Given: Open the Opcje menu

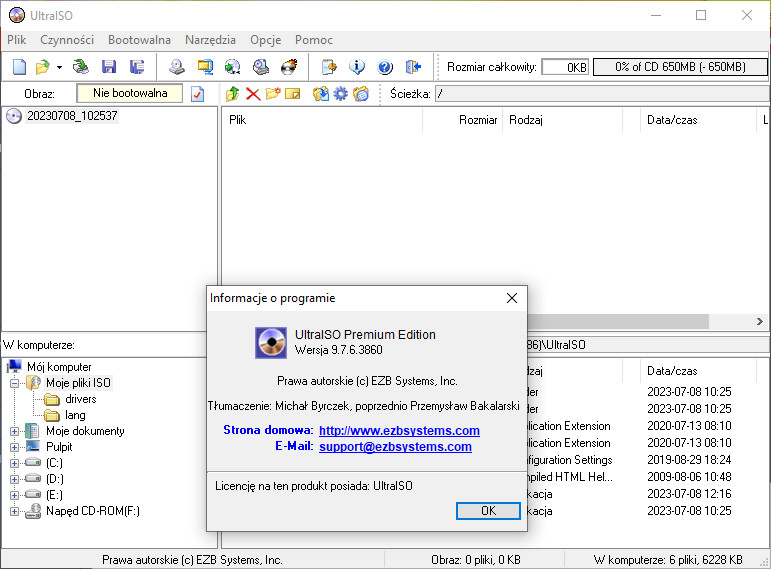Looking at the screenshot, I should (266, 40).
